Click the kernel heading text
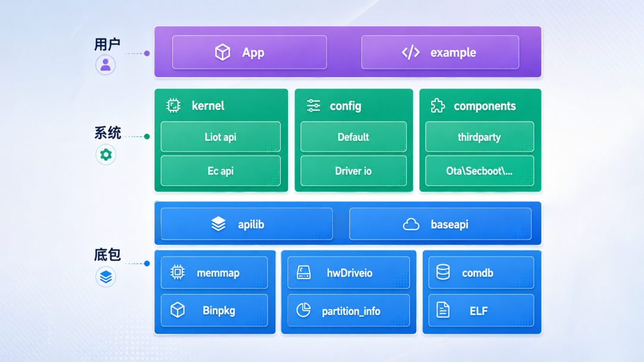This screenshot has height=362, width=644. pyautogui.click(x=208, y=106)
